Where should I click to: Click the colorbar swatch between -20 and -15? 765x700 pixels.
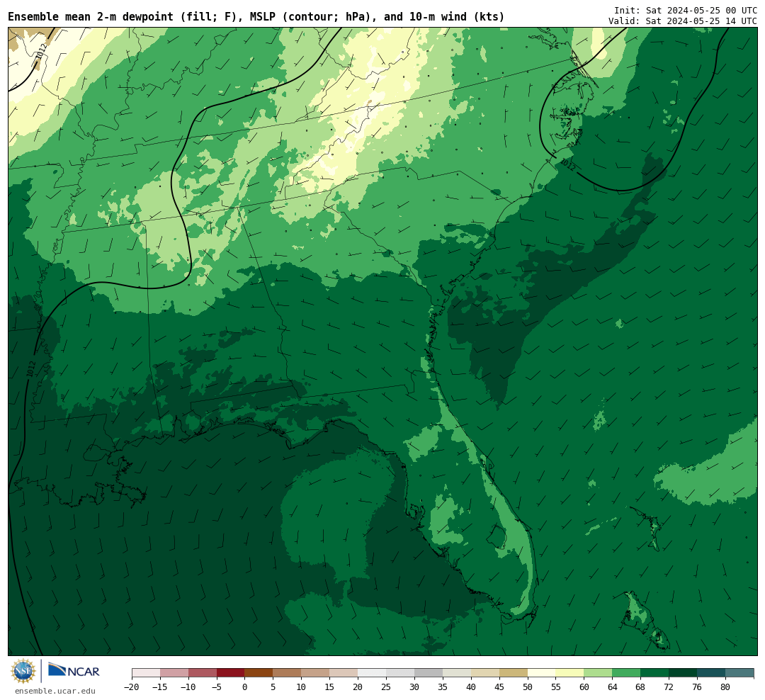click(146, 673)
